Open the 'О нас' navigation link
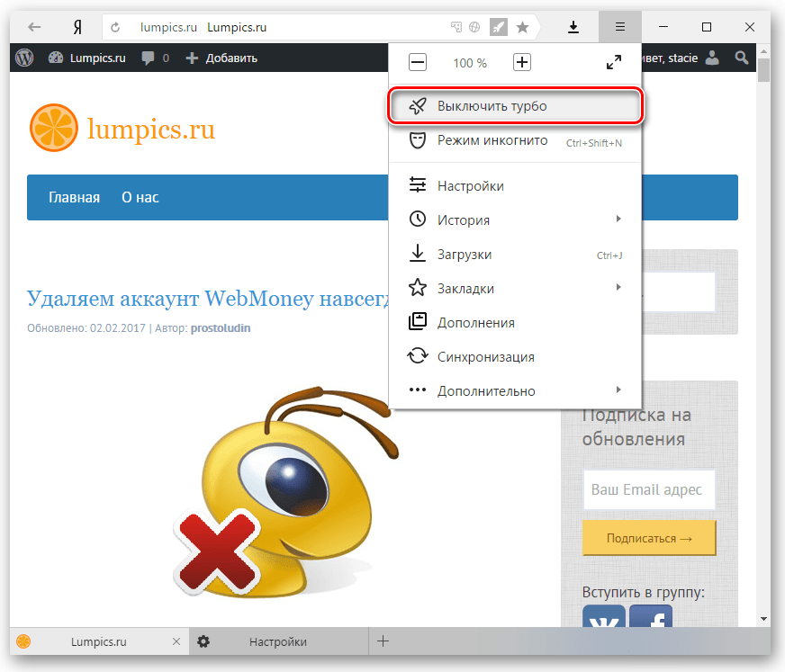Screen dimensions: 785x672 pyautogui.click(x=140, y=197)
